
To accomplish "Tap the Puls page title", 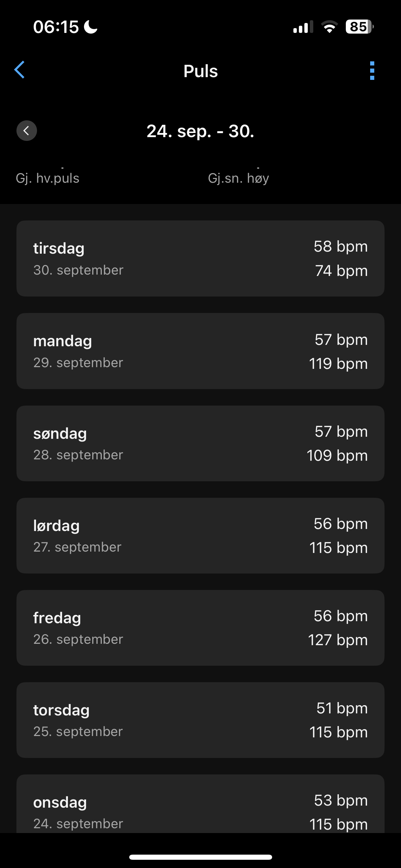I will pos(200,71).
